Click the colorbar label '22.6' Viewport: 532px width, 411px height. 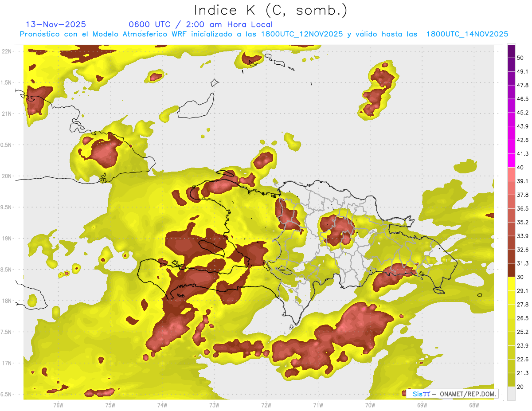522,360
